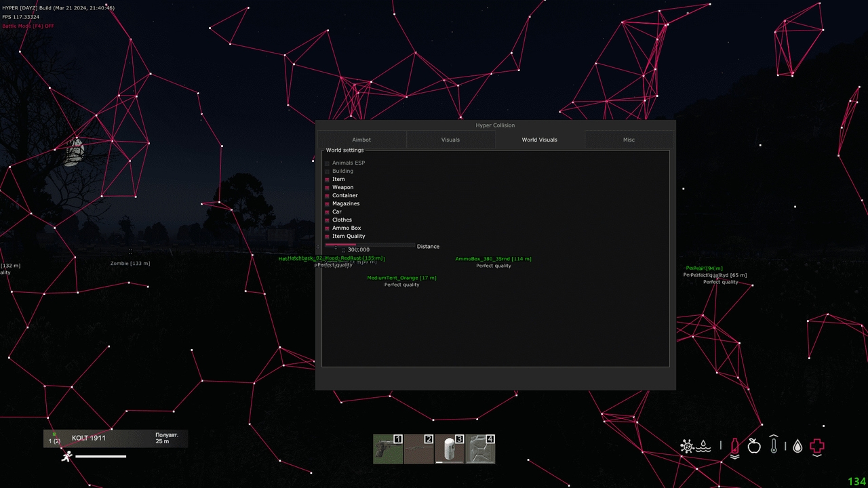The height and width of the screenshot is (488, 868).
Task: Click the blood drop status icon
Action: coord(797,446)
